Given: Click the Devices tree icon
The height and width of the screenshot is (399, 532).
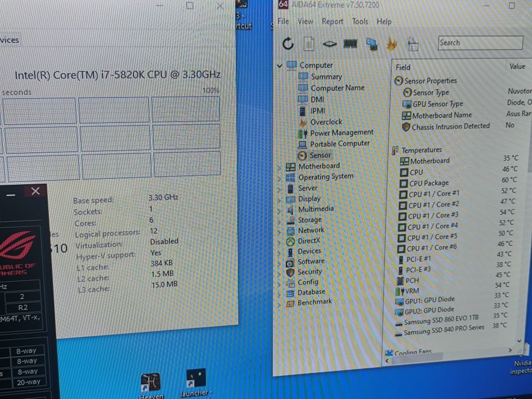Looking at the screenshot, I should point(290,252).
